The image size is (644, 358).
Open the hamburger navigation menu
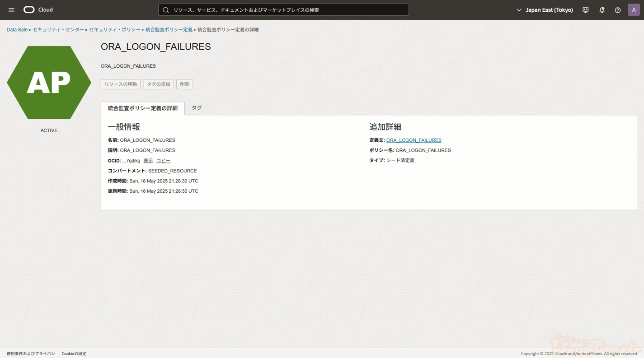pyautogui.click(x=11, y=10)
